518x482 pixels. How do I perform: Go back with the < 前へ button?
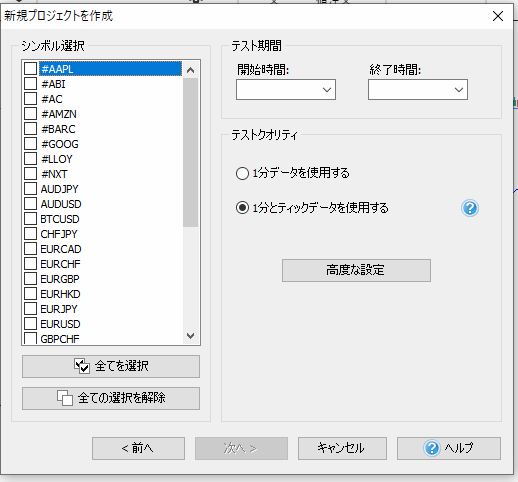[x=138, y=448]
